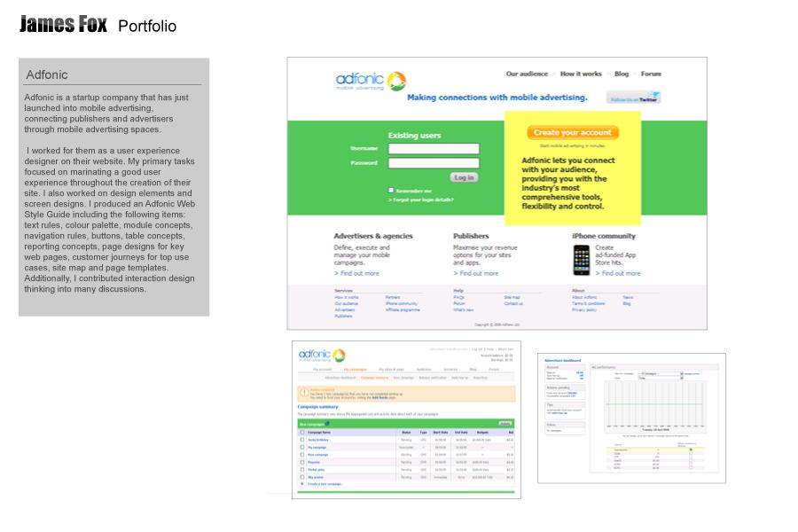The width and height of the screenshot is (798, 532).
Task: Check the select-all checkbox in campaign table header
Action: click(x=302, y=432)
